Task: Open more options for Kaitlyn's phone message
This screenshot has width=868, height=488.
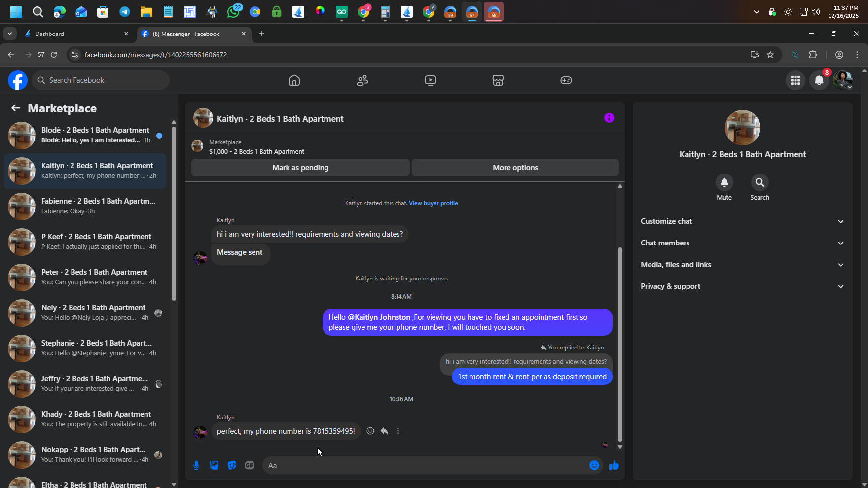Action: 398,431
